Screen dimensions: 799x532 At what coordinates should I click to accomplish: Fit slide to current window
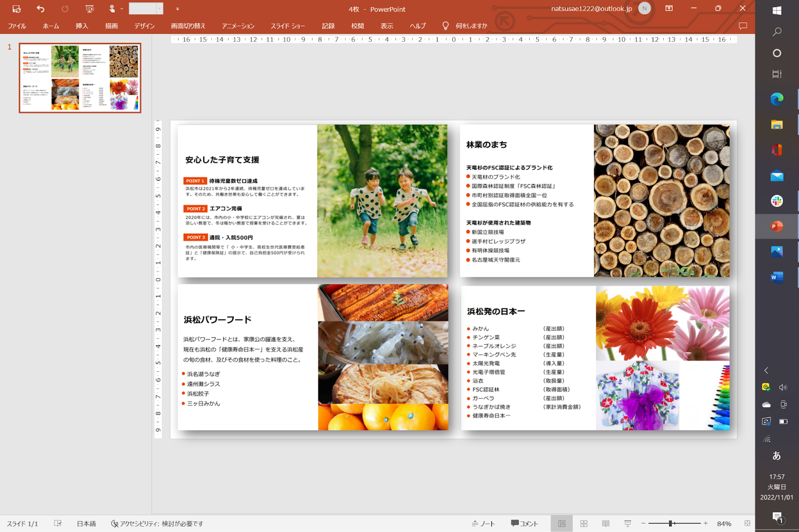point(747,524)
